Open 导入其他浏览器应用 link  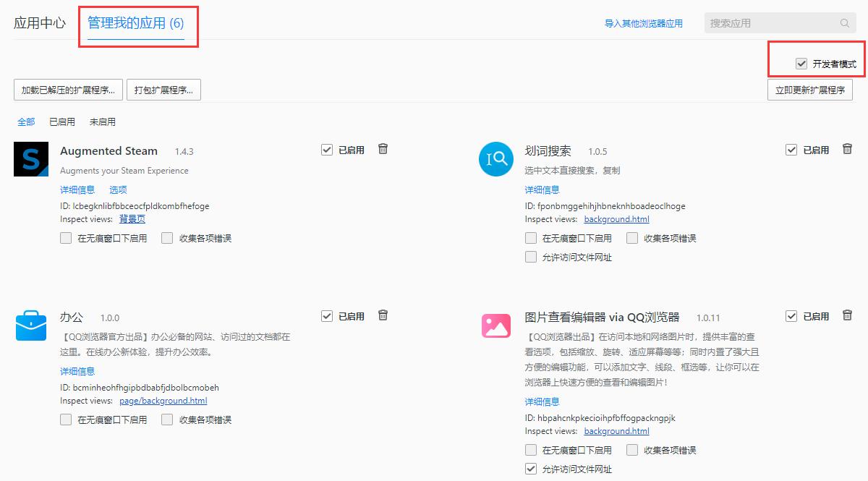[644, 22]
